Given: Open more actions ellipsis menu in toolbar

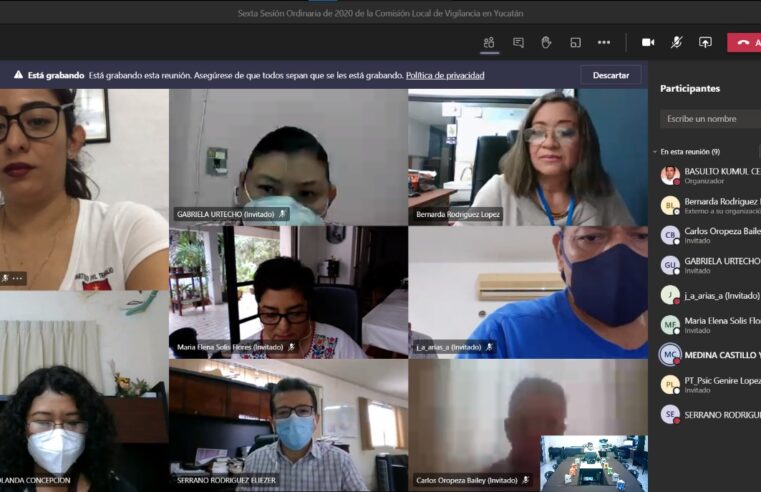Looking at the screenshot, I should tap(604, 42).
